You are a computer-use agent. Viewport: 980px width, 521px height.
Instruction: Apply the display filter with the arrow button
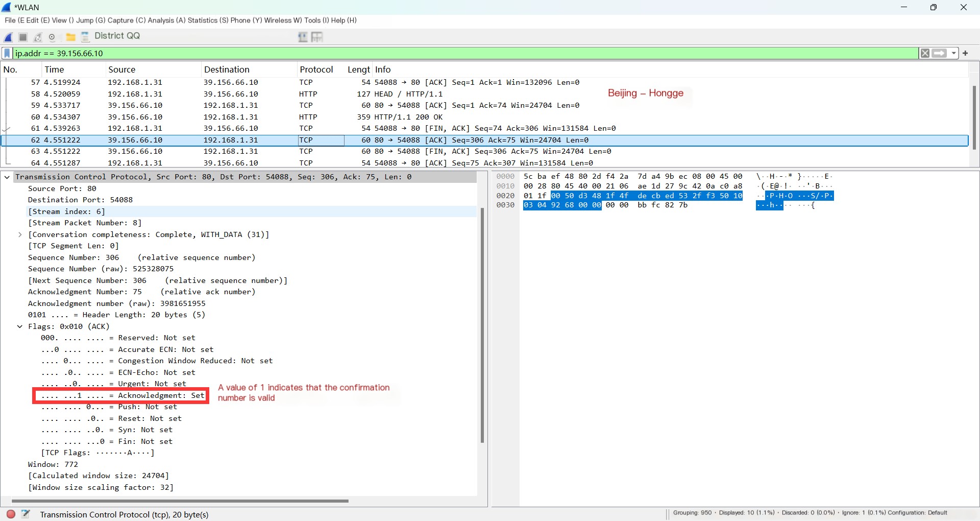[x=940, y=53]
